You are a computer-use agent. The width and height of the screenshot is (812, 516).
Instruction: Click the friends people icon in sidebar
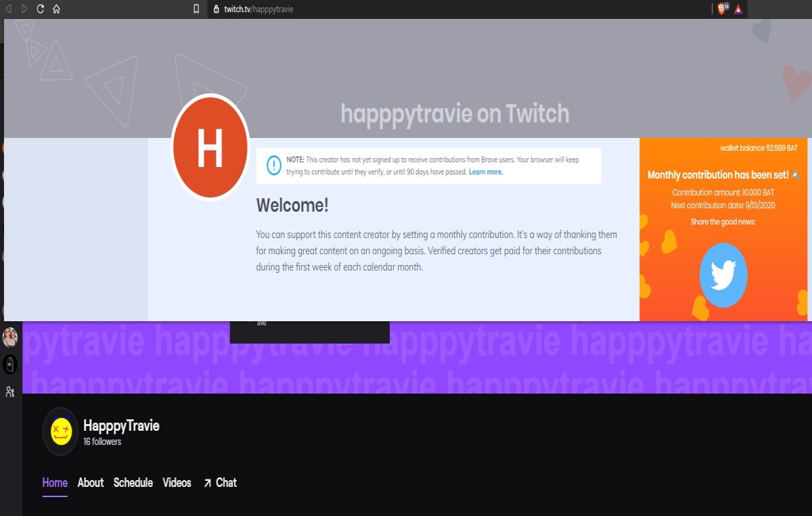(x=10, y=392)
